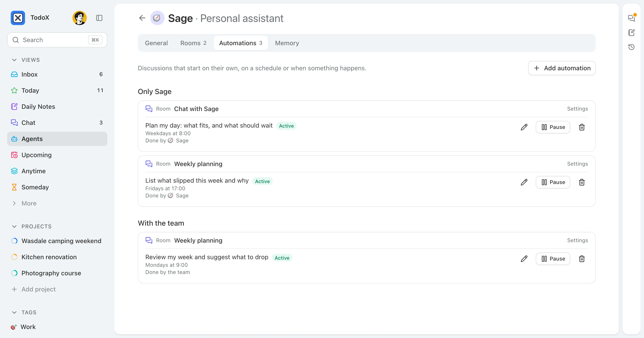
Task: Open the chat panel icon with notification dot
Action: coord(631,18)
